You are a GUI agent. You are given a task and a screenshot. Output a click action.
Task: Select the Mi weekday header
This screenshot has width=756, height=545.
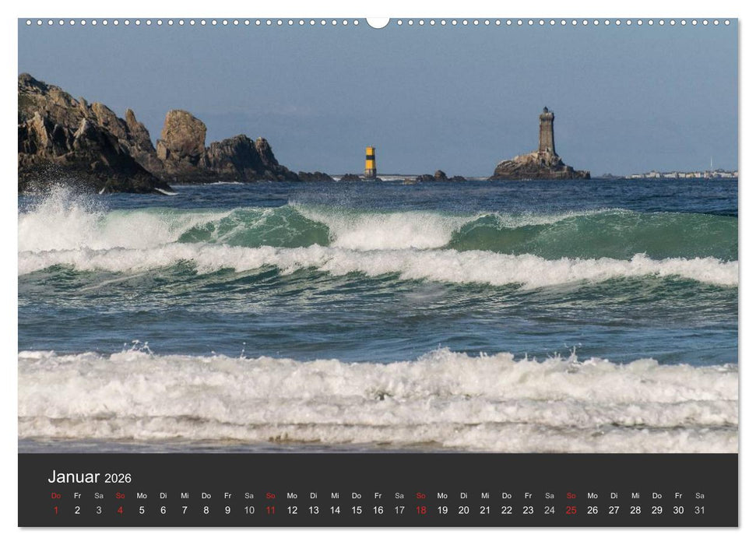pyautogui.click(x=184, y=494)
